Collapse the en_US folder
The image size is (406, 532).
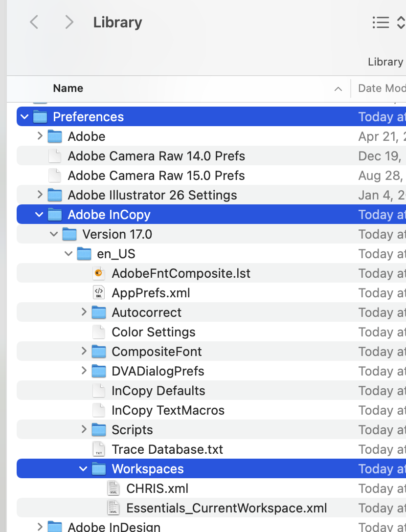(x=68, y=253)
